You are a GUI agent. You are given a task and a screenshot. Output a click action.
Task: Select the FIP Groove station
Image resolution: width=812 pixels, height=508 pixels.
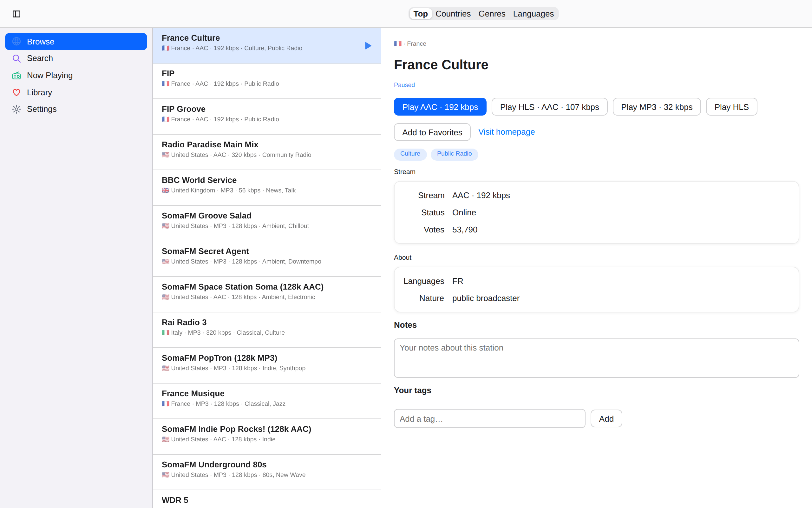(267, 117)
